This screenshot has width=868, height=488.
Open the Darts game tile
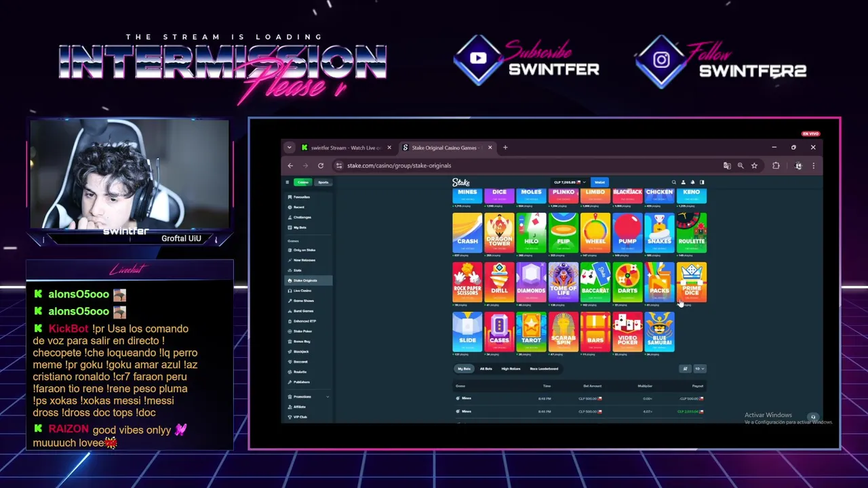tap(627, 282)
